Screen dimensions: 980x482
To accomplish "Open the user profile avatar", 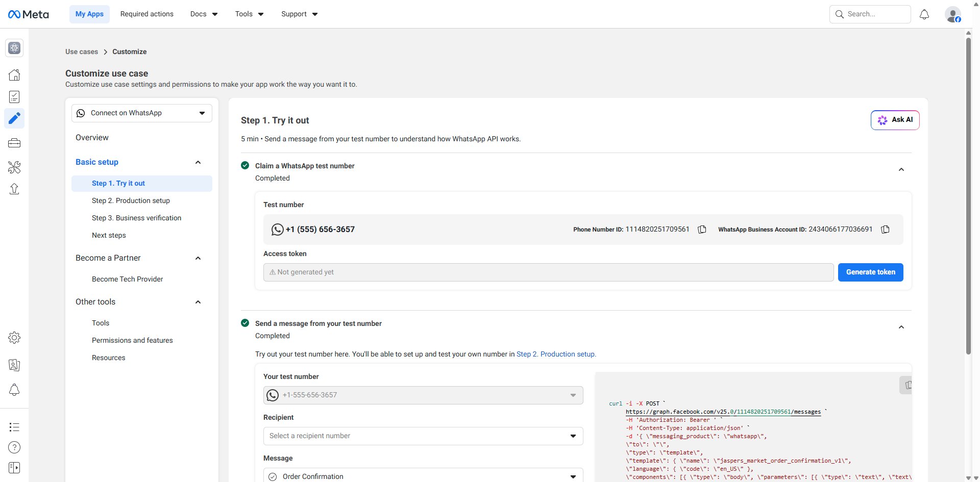I will pyautogui.click(x=953, y=14).
